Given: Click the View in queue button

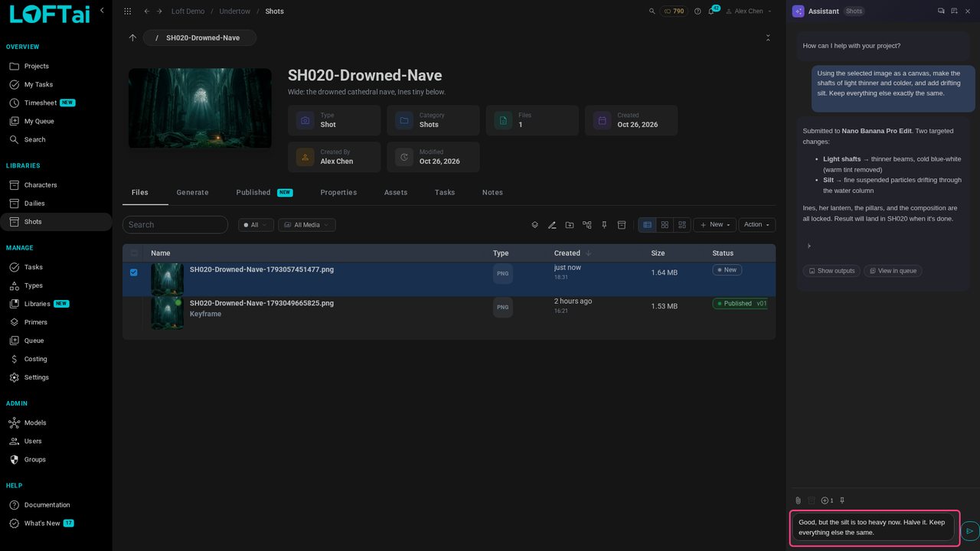Looking at the screenshot, I should click(x=893, y=271).
